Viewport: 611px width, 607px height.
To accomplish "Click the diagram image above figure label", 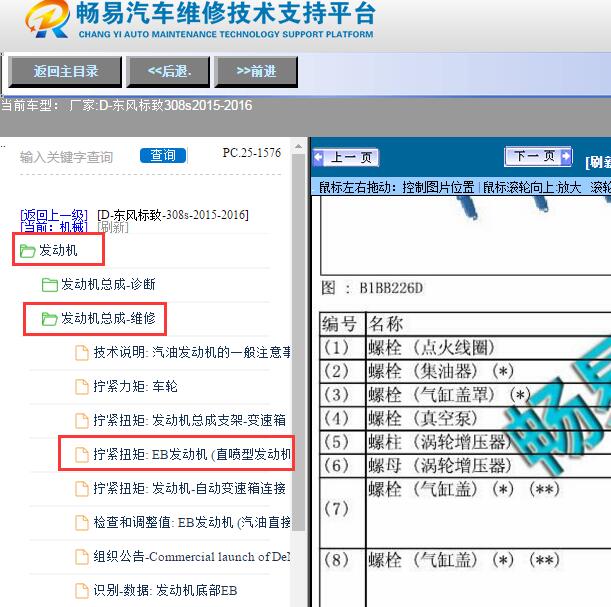I will point(466,236).
